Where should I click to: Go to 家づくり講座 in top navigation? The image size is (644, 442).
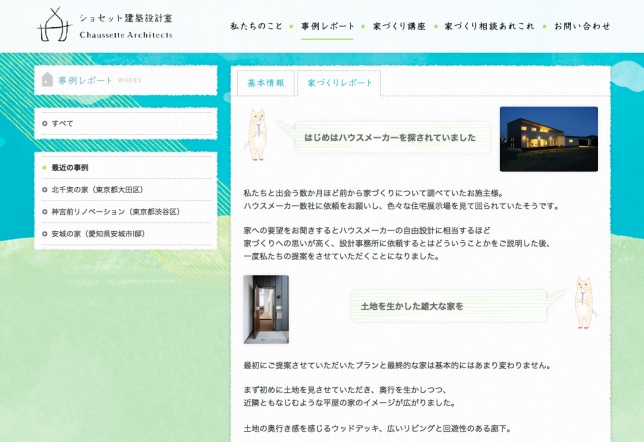tap(399, 26)
